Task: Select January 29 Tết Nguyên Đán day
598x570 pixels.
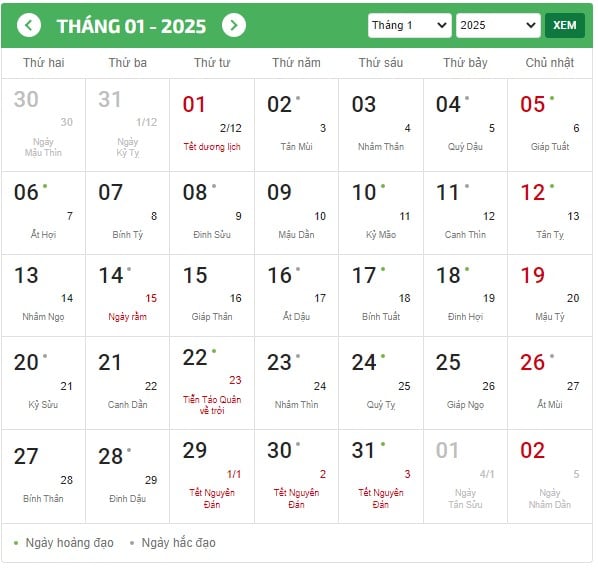Action: pos(212,476)
